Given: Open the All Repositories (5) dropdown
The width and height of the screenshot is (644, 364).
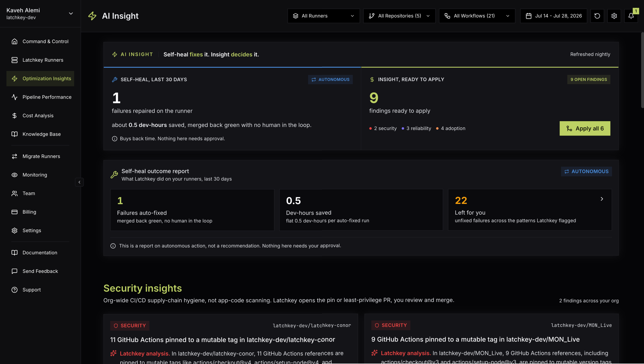Looking at the screenshot, I should click(399, 16).
